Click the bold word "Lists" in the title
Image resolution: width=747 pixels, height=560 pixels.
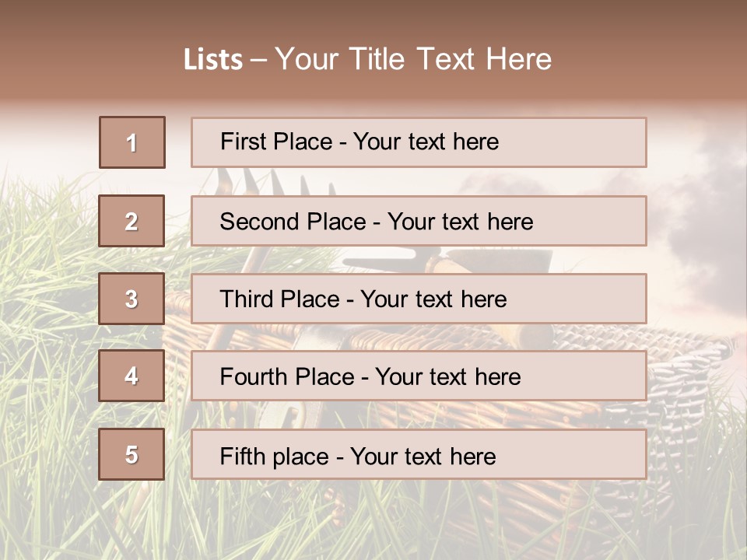tap(212, 60)
